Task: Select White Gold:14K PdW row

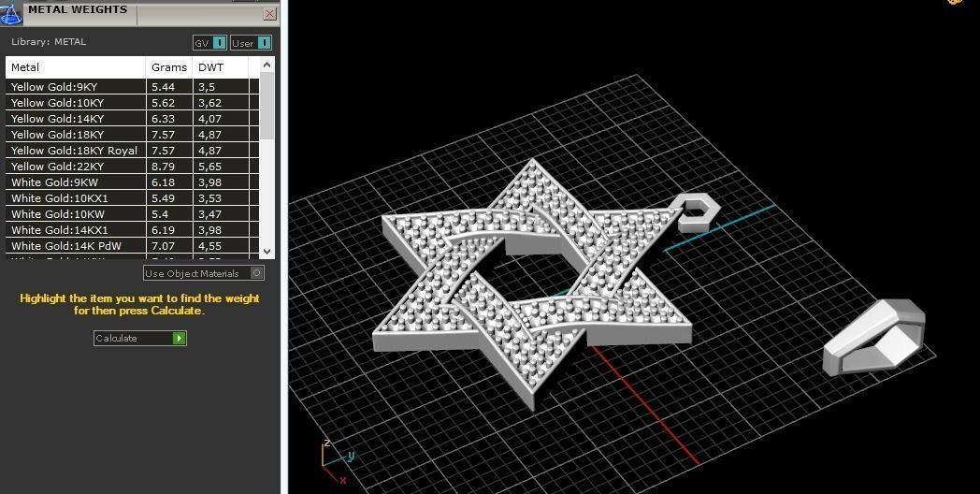Action: [133, 246]
